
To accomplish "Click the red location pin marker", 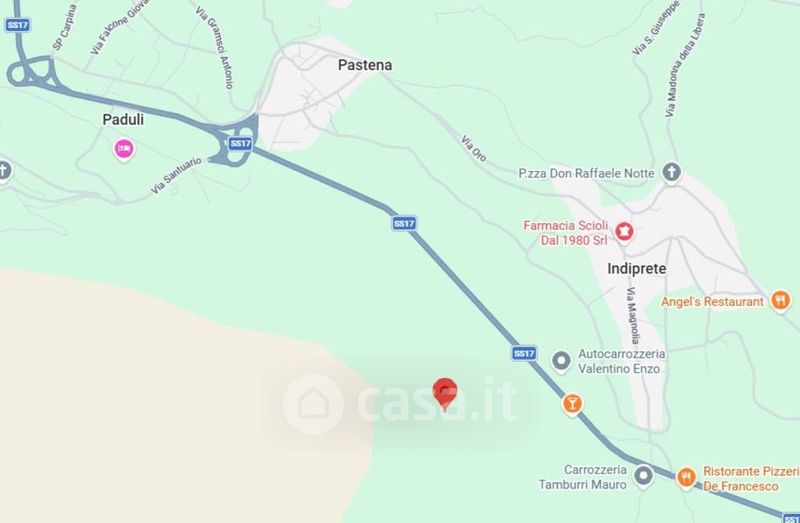I will [x=445, y=394].
